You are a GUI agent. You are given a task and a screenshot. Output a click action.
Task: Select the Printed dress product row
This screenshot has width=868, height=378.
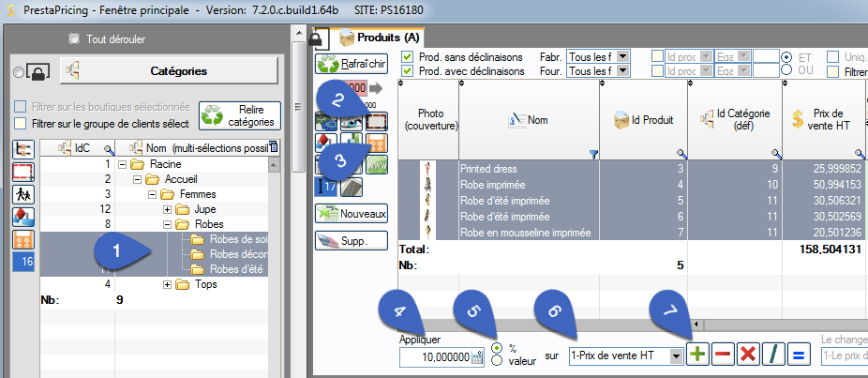click(x=631, y=169)
